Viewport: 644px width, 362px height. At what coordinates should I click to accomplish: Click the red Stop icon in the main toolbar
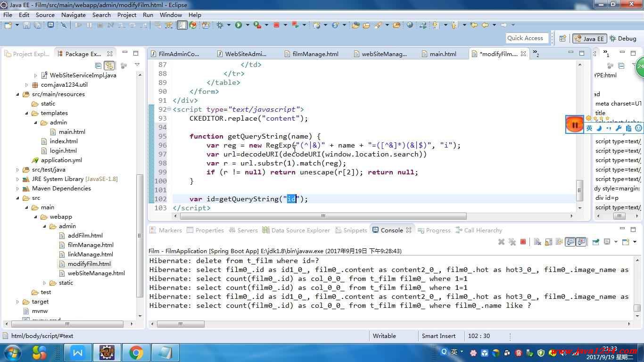click(x=276, y=25)
